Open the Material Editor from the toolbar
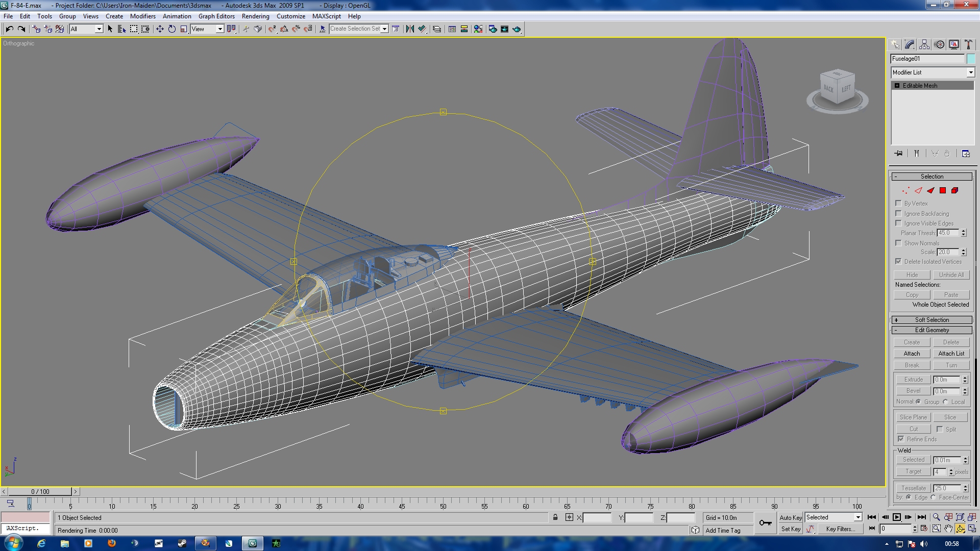 (x=478, y=29)
